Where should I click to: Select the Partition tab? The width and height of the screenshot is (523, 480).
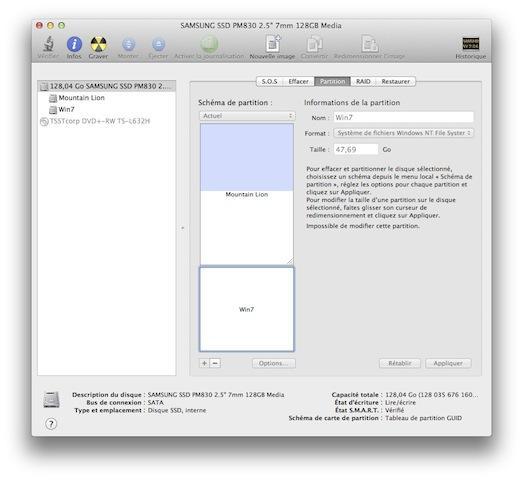[332, 81]
